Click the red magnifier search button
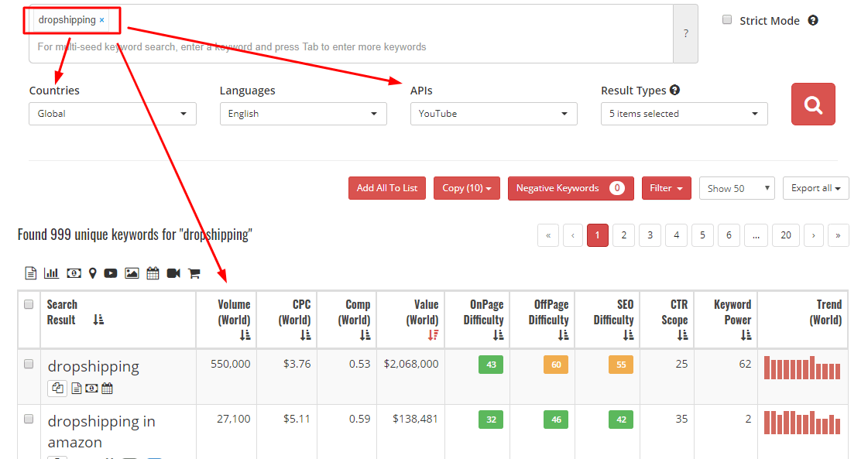This screenshot has width=868, height=459. tap(813, 104)
